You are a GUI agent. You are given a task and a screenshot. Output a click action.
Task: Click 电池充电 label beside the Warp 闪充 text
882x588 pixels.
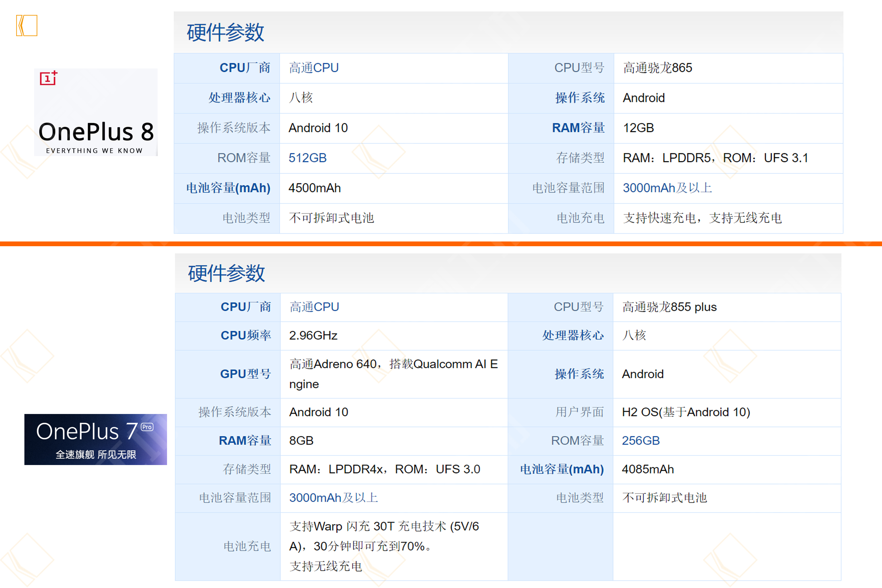(x=247, y=546)
